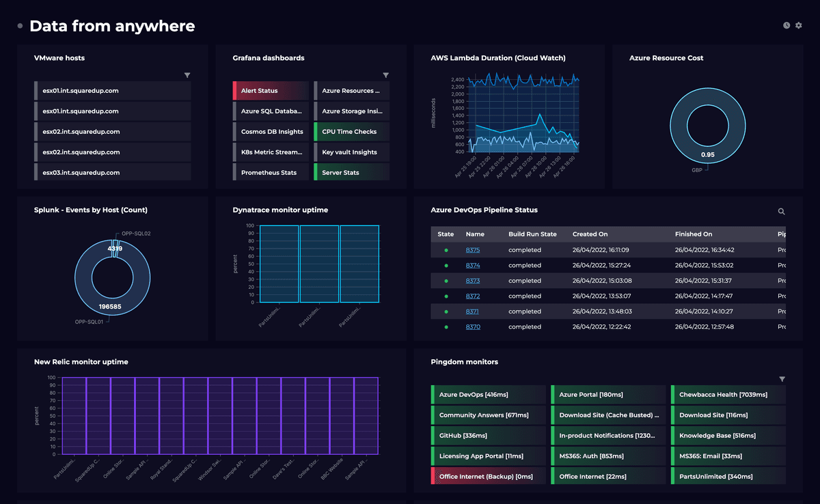Open Azure DevOps [416ms] monitor

[x=489, y=394]
